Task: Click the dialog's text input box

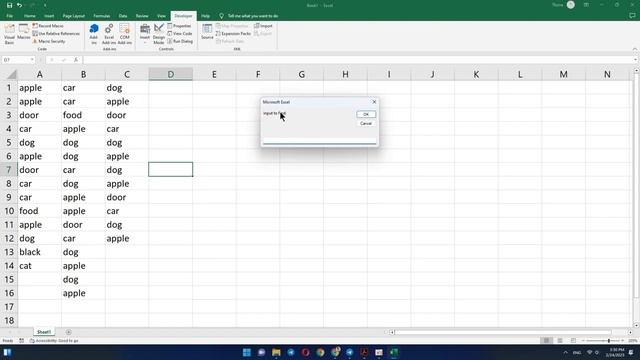Action: pyautogui.click(x=320, y=141)
